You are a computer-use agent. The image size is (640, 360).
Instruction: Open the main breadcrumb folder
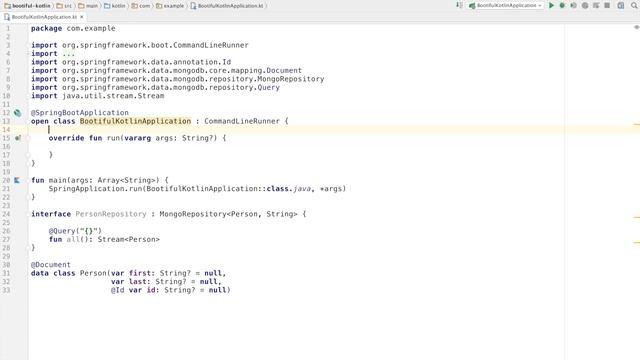(88, 6)
